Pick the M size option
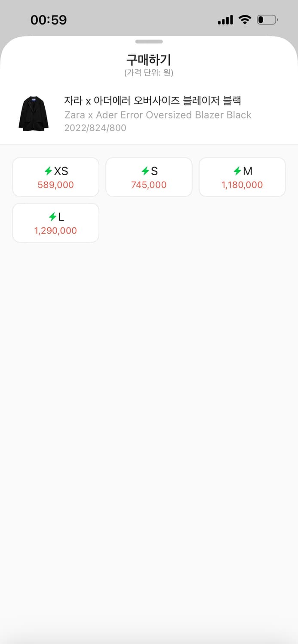Viewport: 298px width, 644px height. [x=242, y=177]
